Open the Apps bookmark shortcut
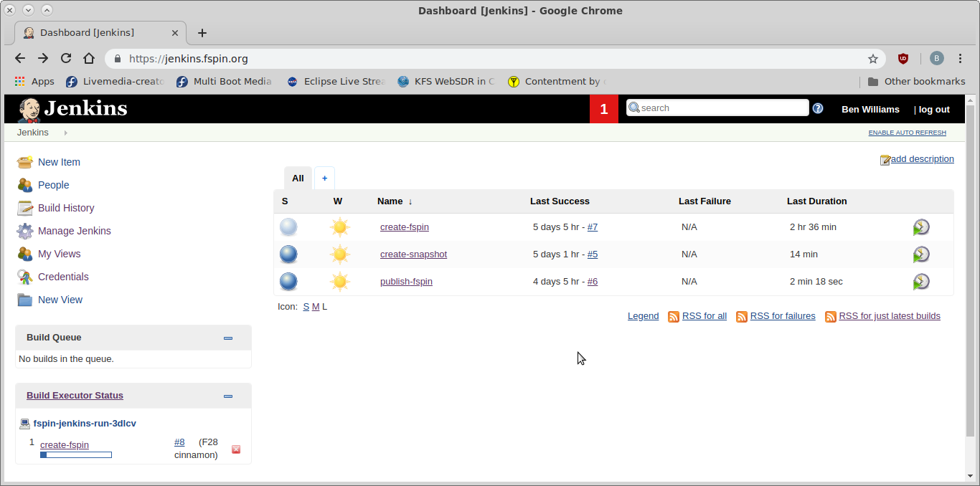 tap(34, 82)
